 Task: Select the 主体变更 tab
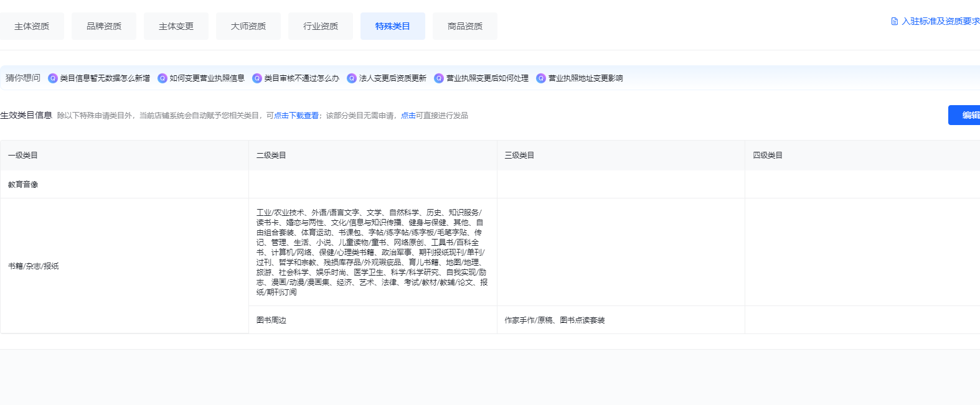pyautogui.click(x=176, y=26)
